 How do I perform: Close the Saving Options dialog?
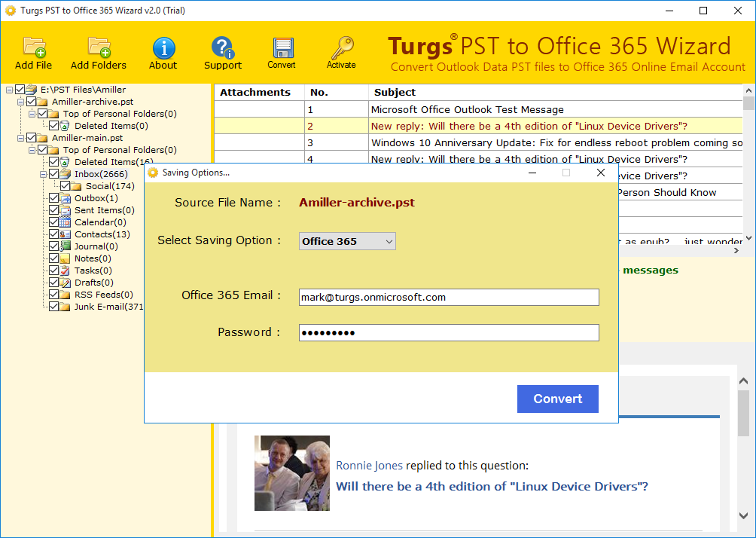[x=601, y=173]
